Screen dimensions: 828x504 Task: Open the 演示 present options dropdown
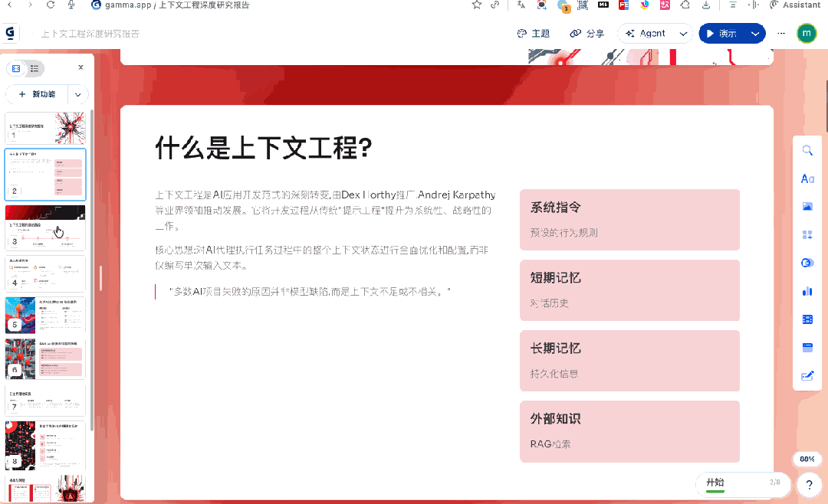755,34
